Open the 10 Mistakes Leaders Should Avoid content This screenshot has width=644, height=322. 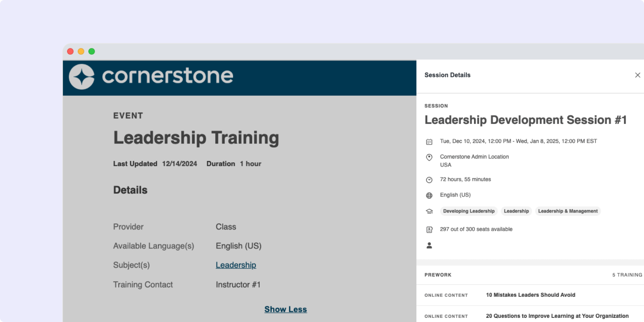coord(530,295)
